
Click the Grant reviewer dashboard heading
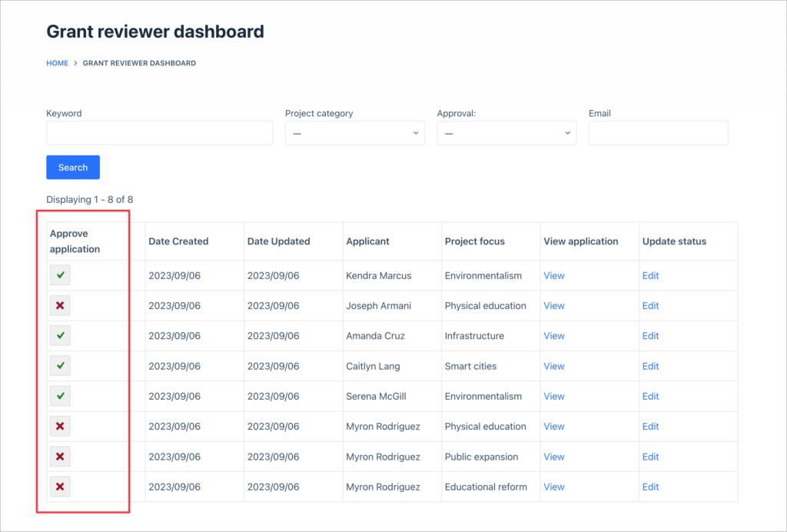click(x=155, y=31)
